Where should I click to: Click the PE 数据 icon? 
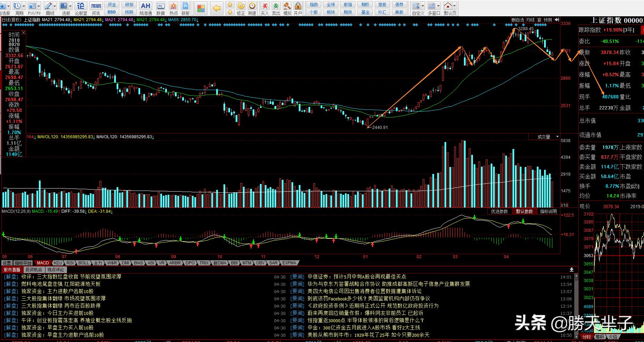(160, 8)
